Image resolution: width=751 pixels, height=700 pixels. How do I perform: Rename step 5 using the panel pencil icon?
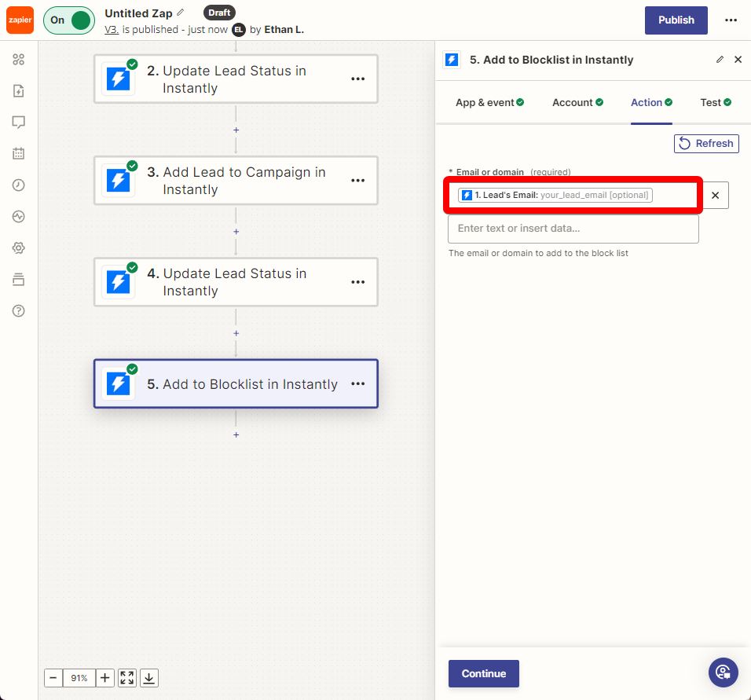coord(720,60)
